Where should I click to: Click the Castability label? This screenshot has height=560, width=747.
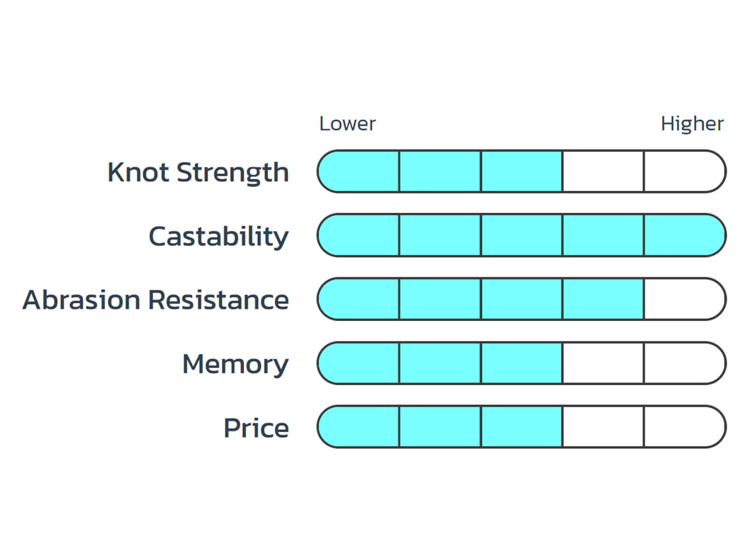coord(218,237)
